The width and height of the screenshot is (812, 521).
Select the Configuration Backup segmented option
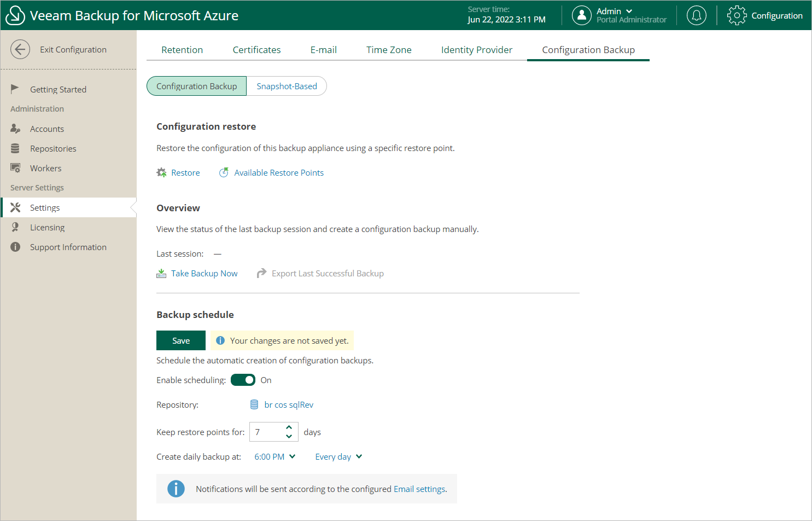click(197, 86)
